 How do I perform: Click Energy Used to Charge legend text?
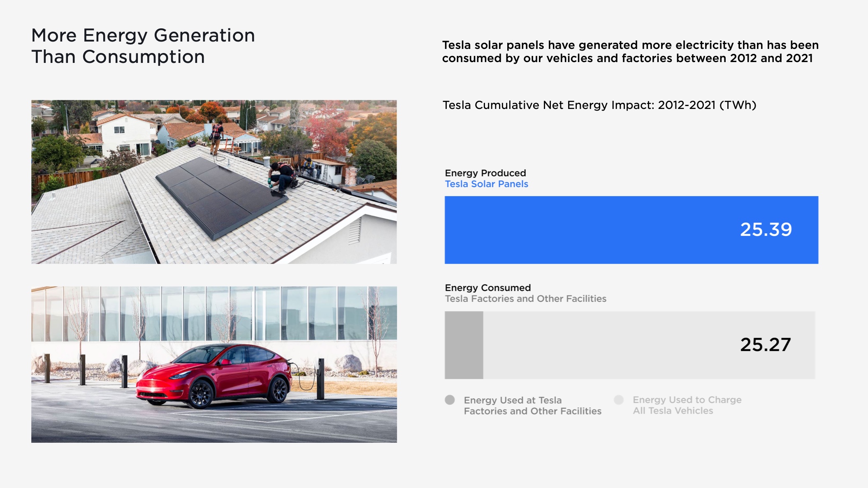(687, 405)
